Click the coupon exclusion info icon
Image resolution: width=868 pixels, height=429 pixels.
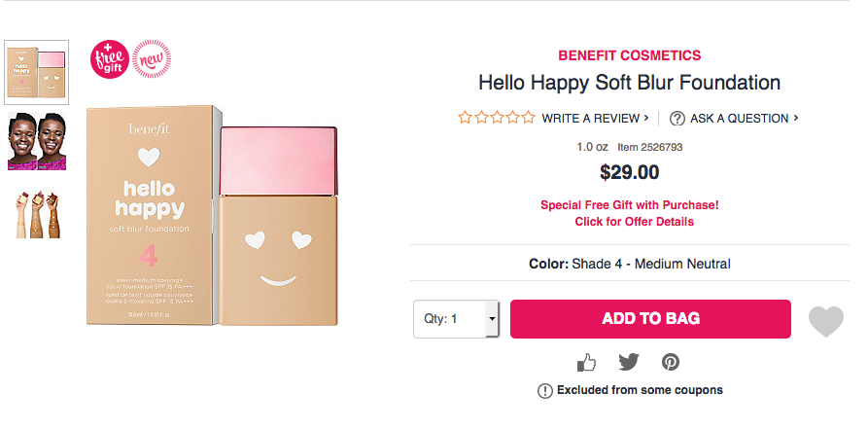(x=544, y=391)
